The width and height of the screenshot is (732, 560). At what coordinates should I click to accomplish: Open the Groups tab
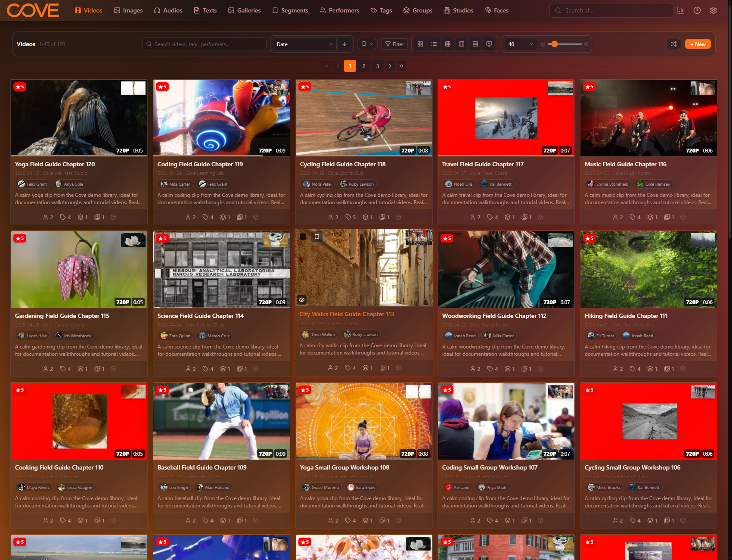[418, 10]
